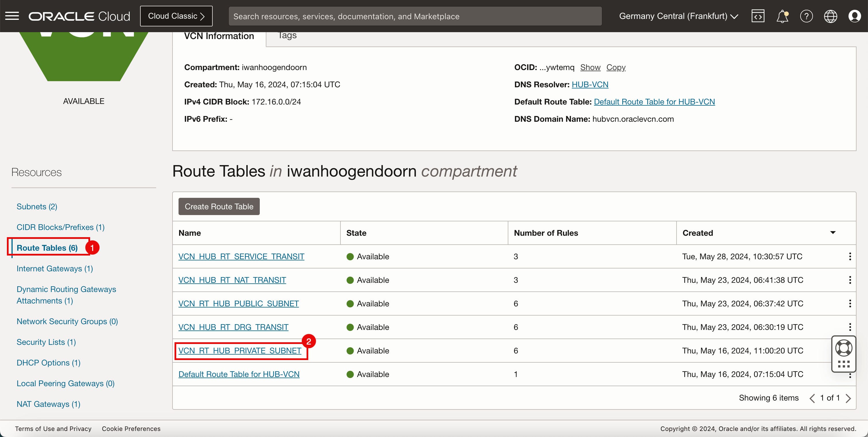Click the Oracle Cloud menu hamburger icon
Image resolution: width=868 pixels, height=437 pixels.
12,16
